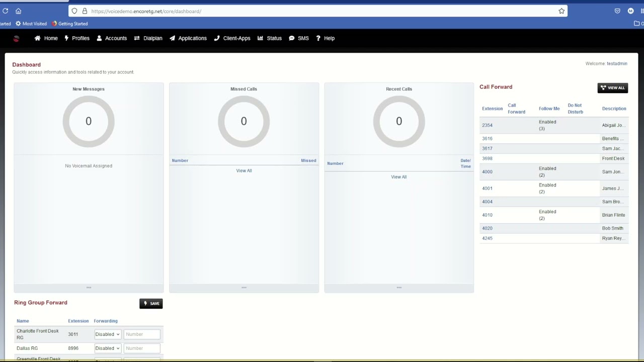Sort by Follow Me column header
Image resolution: width=644 pixels, height=362 pixels.
click(549, 109)
